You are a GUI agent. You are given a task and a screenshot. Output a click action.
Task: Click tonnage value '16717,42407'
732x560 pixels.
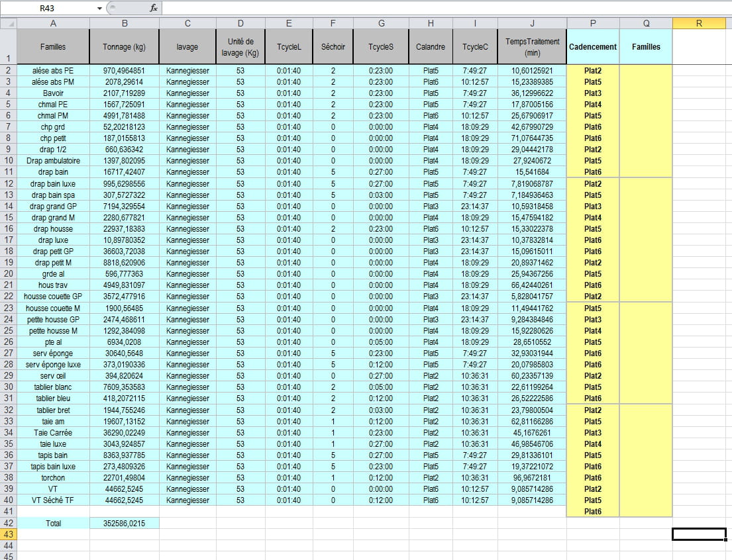click(x=124, y=171)
